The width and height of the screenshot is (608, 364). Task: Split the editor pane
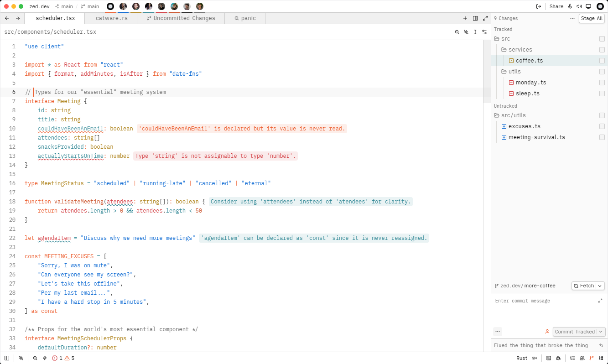pos(475,18)
